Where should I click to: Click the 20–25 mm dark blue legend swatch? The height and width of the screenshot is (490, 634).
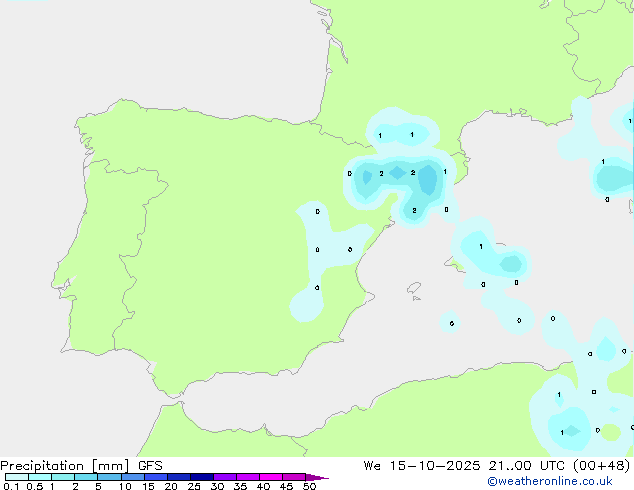[x=179, y=477]
